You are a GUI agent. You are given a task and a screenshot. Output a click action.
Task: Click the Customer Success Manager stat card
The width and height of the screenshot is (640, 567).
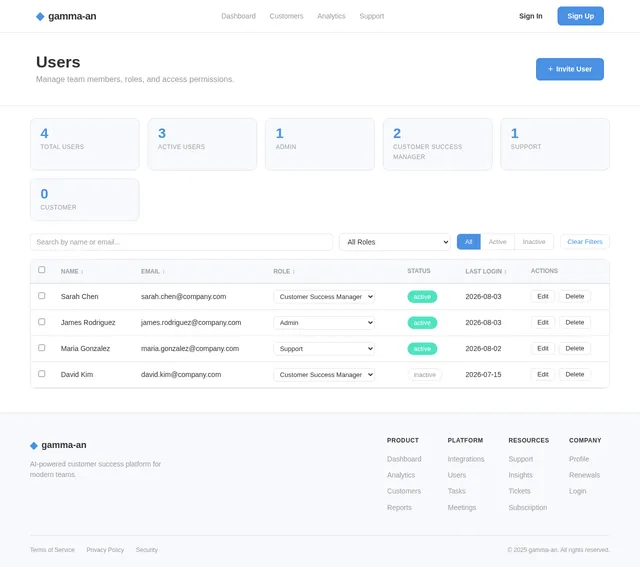(438, 144)
